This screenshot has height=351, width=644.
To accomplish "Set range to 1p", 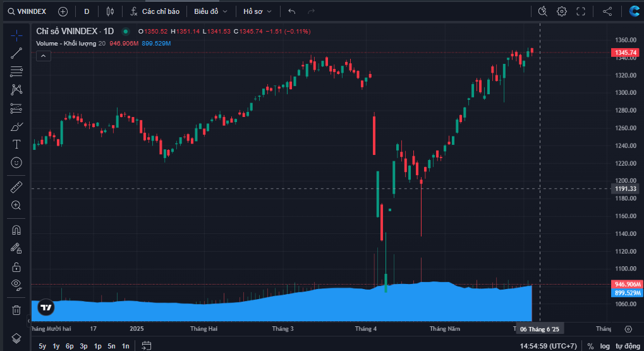I will coord(98,346).
